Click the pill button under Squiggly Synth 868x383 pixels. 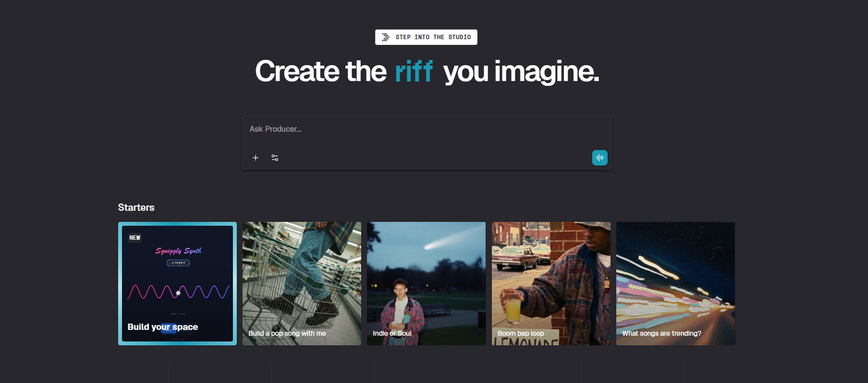[178, 263]
